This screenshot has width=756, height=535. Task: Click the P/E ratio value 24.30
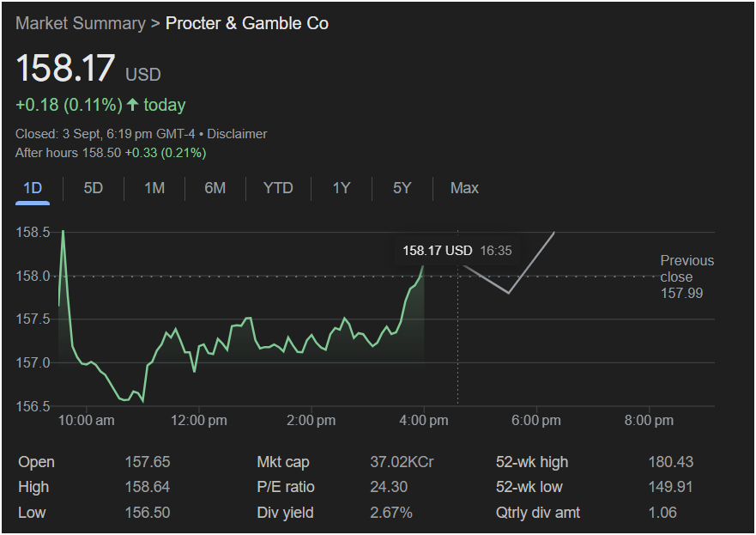point(389,487)
